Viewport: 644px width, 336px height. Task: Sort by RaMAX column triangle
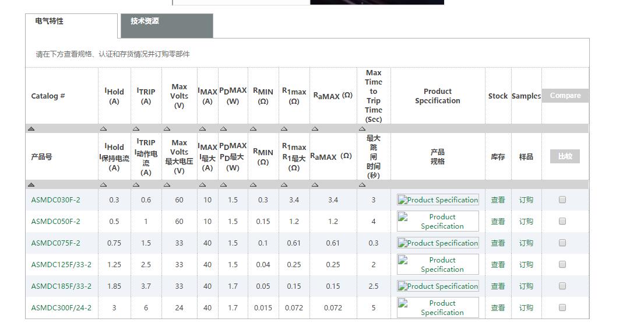tap(315, 128)
